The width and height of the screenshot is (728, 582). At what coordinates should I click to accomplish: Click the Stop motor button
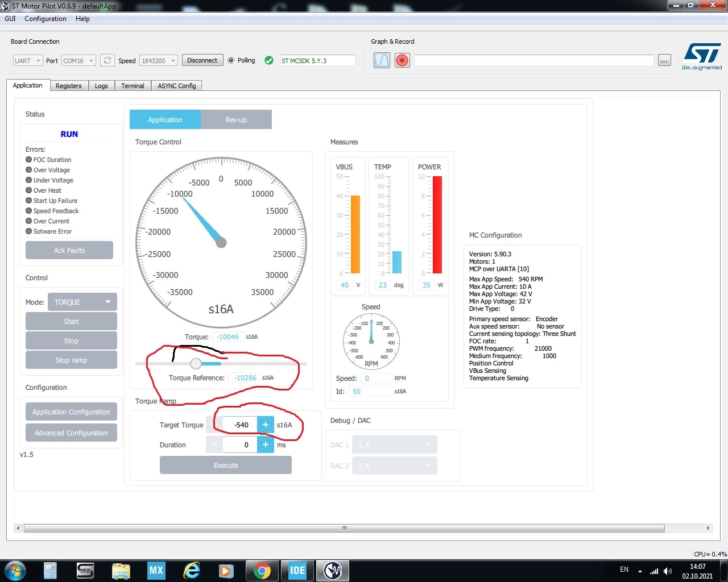(71, 340)
